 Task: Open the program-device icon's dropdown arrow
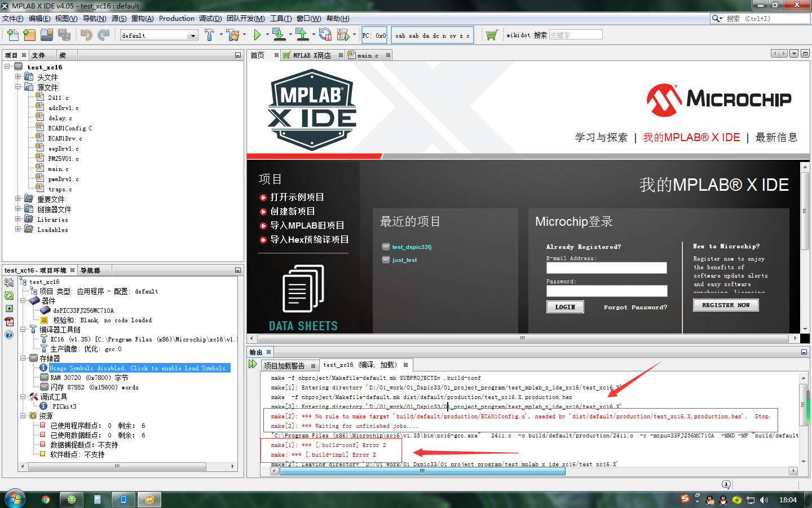pyautogui.click(x=290, y=35)
